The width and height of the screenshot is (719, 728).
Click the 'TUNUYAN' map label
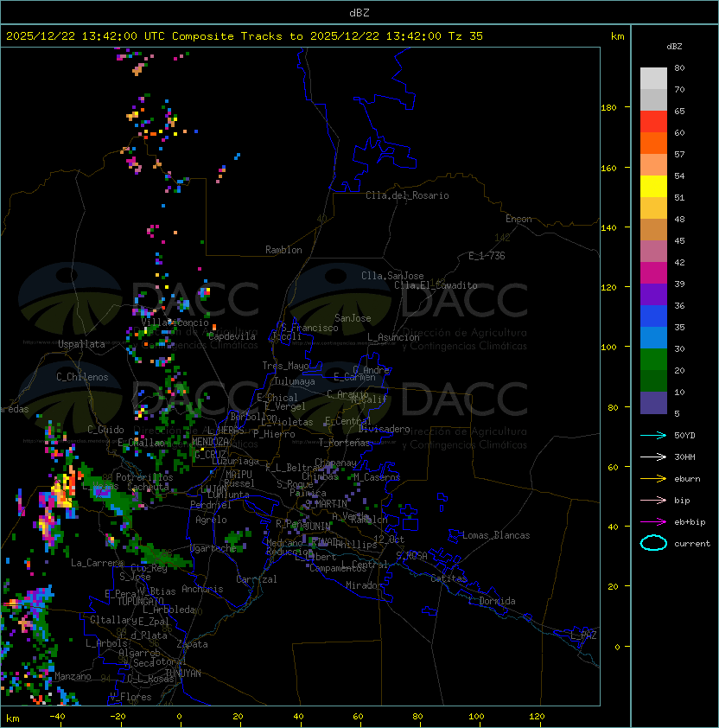point(183,674)
